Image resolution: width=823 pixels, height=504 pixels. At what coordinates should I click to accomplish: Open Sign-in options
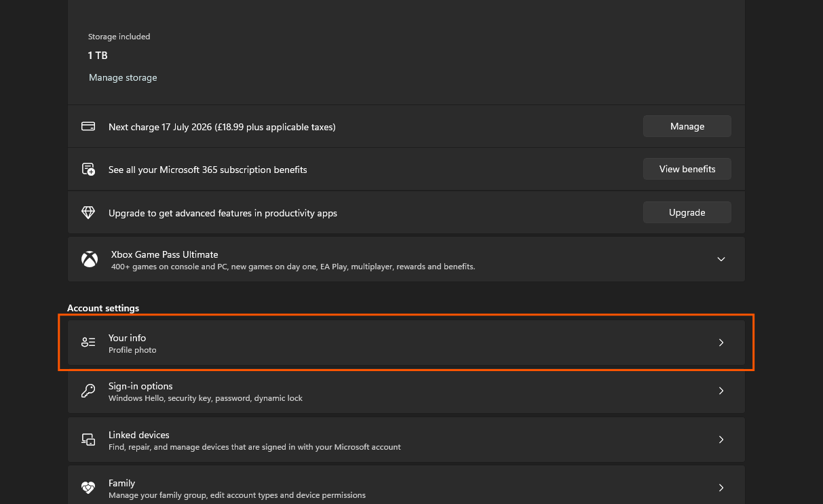[x=406, y=391]
